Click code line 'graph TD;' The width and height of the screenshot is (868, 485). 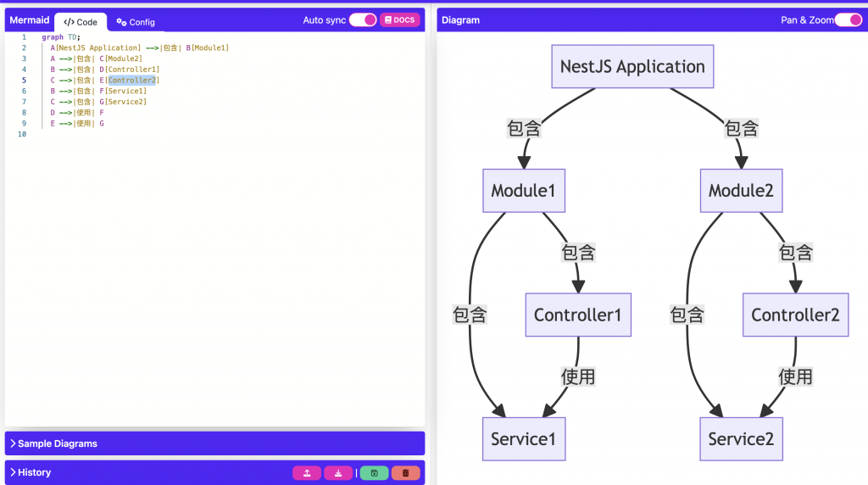[x=61, y=37]
